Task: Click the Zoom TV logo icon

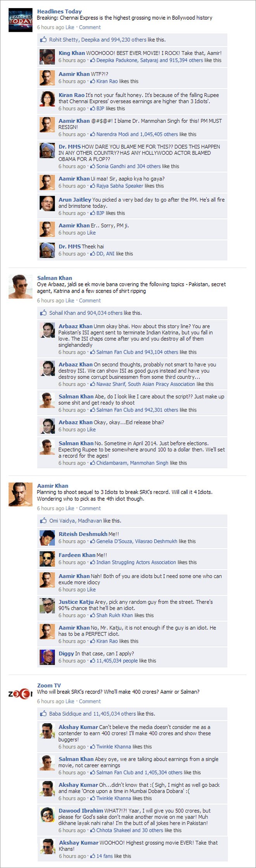Action: point(21,693)
